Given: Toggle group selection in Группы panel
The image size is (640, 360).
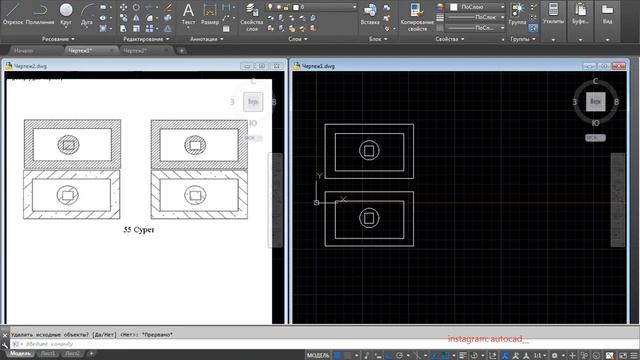Looking at the screenshot, I should click(x=533, y=28).
